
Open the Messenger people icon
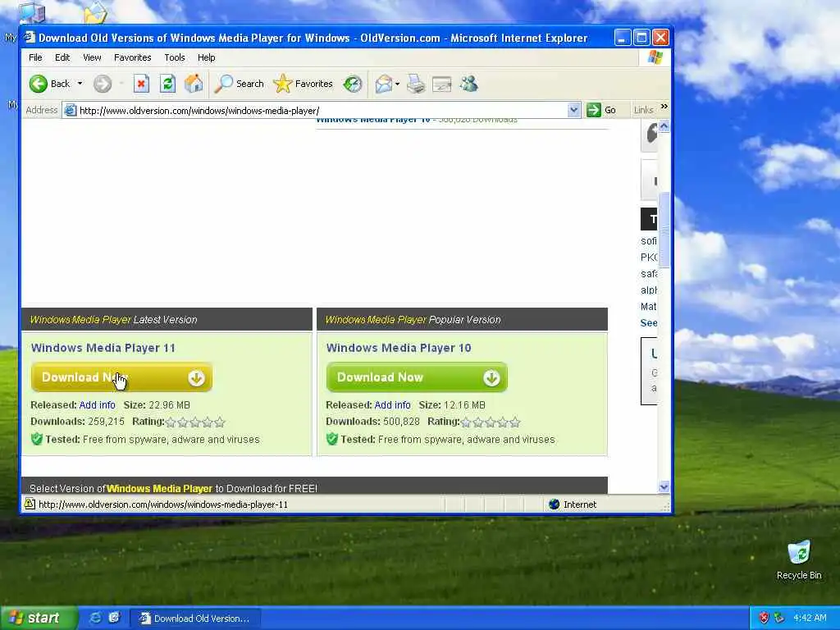tap(468, 84)
